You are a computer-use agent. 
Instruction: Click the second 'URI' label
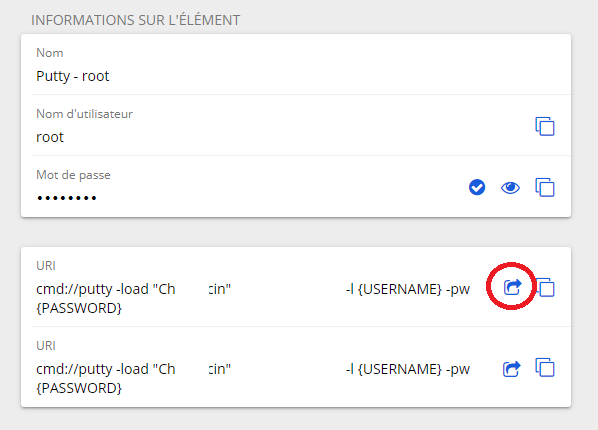(x=46, y=346)
